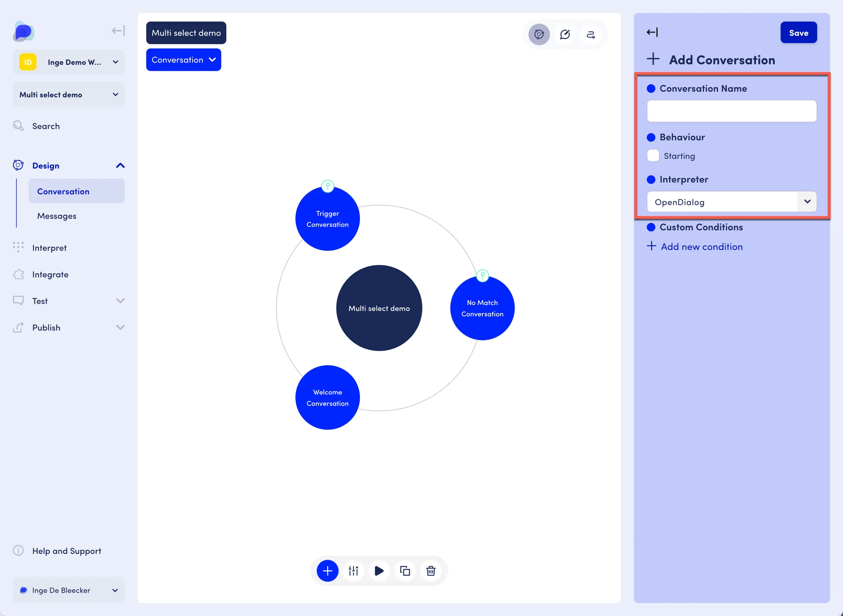Click the OpenDialog logo icon
This screenshot has width=843, height=616.
(23, 32)
